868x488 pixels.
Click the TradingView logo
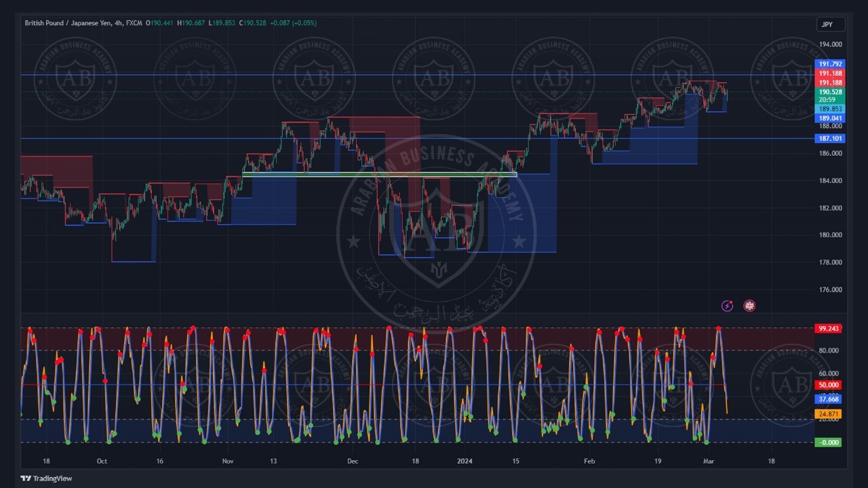(x=46, y=479)
